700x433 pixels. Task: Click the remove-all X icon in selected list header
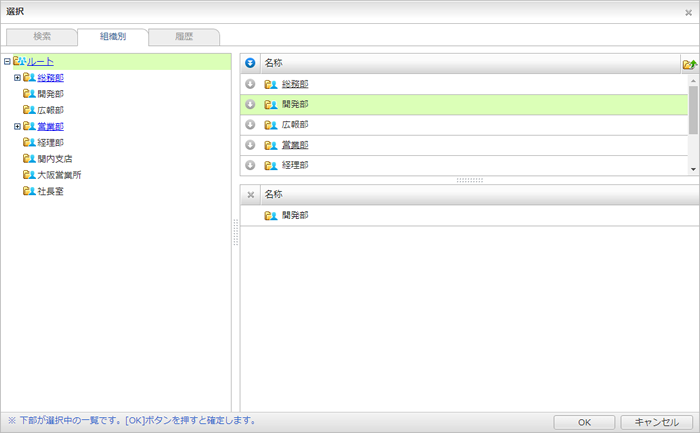(x=250, y=195)
